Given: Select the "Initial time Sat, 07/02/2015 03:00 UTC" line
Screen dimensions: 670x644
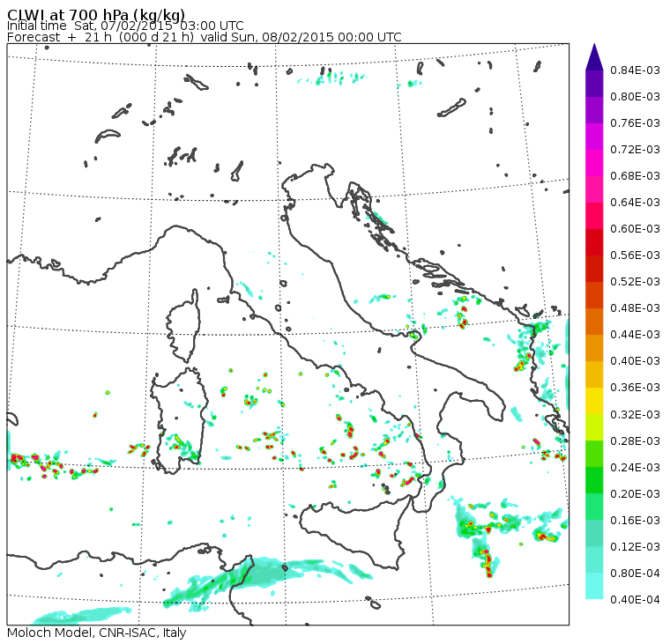Looking at the screenshot, I should tap(125, 26).
